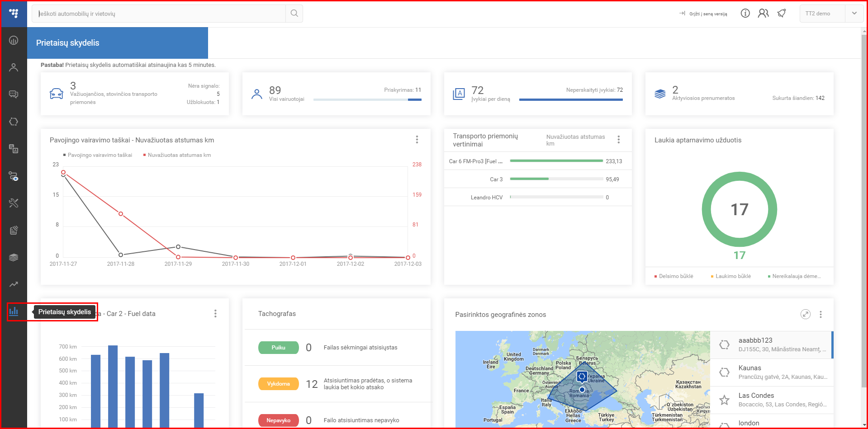
Task: Open the person (drivers) sidebar icon
Action: (14, 67)
